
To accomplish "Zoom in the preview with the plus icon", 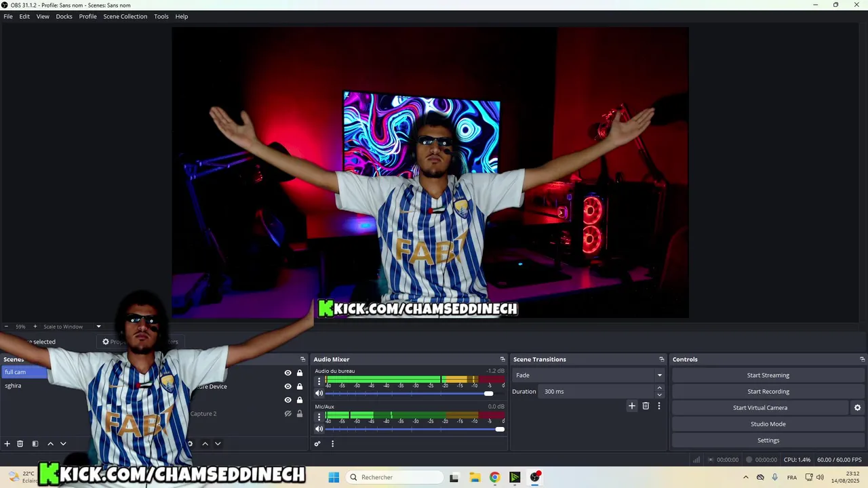I will point(35,327).
